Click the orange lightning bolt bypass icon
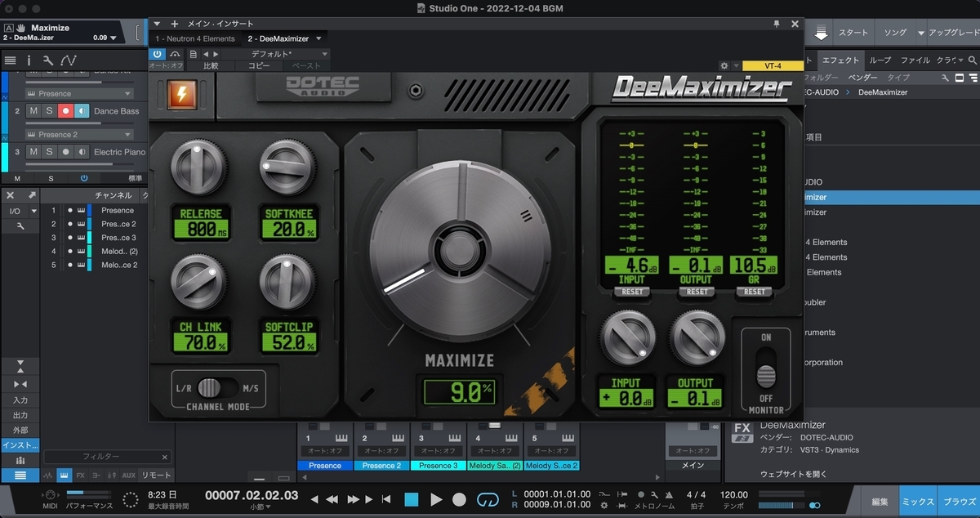The height and width of the screenshot is (518, 980). tap(180, 95)
